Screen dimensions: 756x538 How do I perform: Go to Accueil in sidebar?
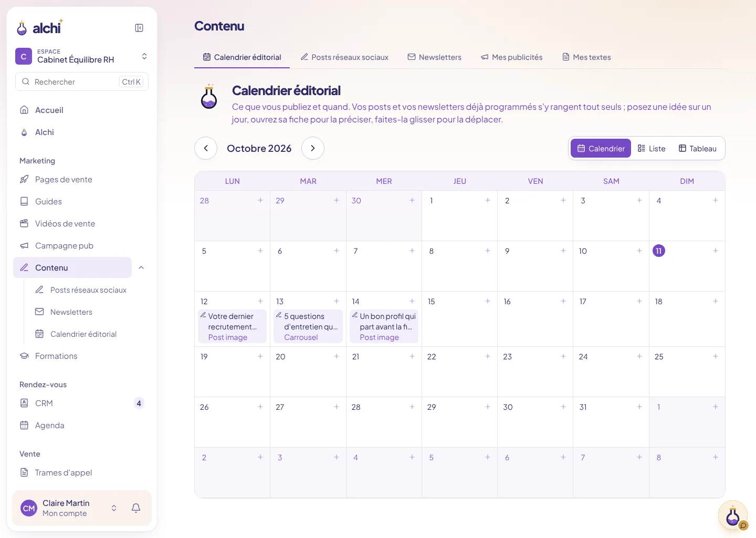[x=82, y=110]
